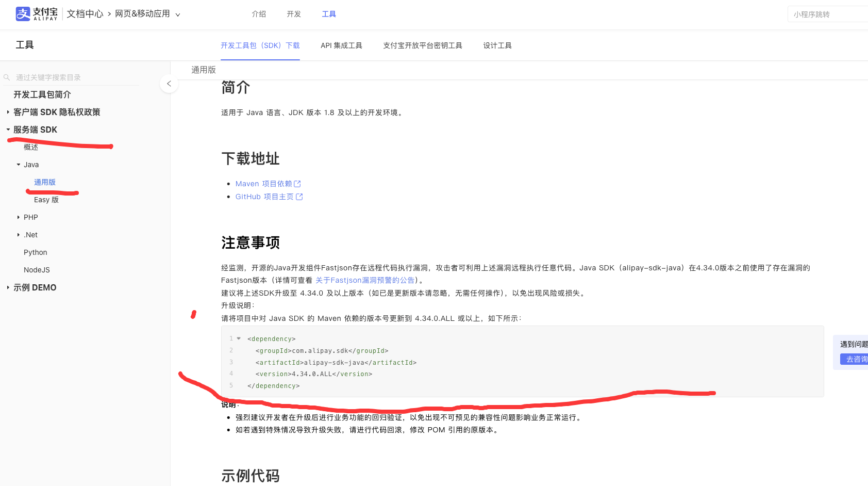The width and height of the screenshot is (868, 486).
Task: Collapse the sidebar with the chevron button
Action: [x=169, y=84]
